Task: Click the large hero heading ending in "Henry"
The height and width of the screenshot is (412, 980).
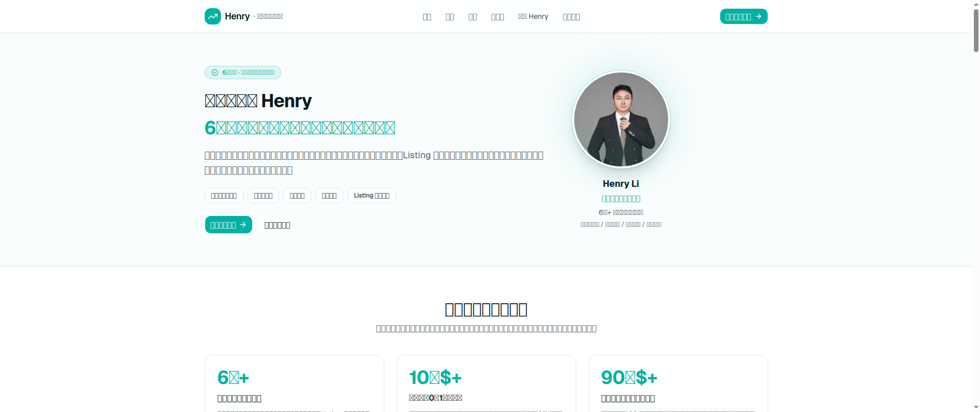Action: [x=258, y=101]
